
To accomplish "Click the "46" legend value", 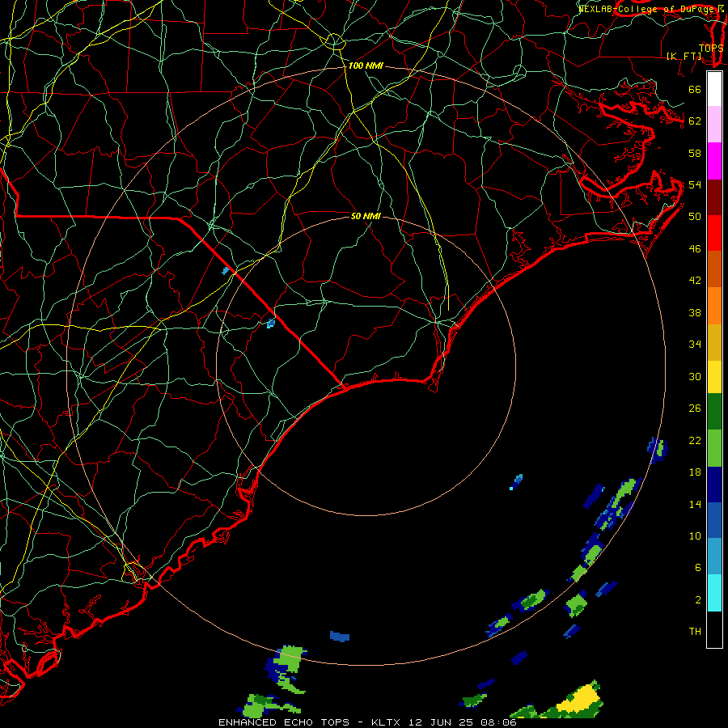I will 695,249.
